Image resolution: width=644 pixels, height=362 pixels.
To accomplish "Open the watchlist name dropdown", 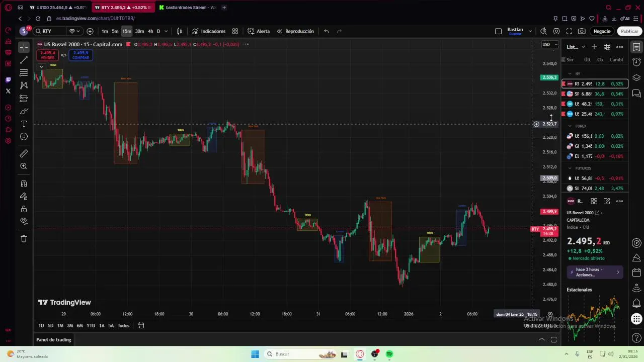I will (576, 47).
